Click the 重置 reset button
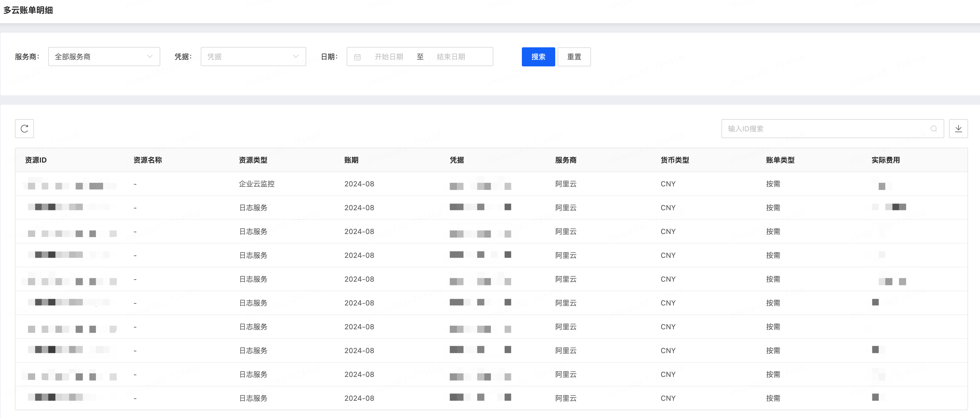 click(574, 57)
